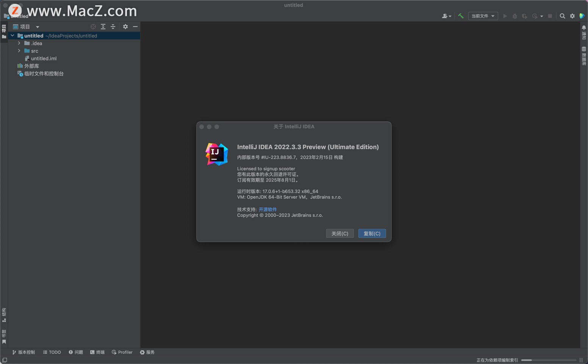Select the 外部库 external libraries node
Viewport: 588px width, 364px height.
tap(28, 66)
